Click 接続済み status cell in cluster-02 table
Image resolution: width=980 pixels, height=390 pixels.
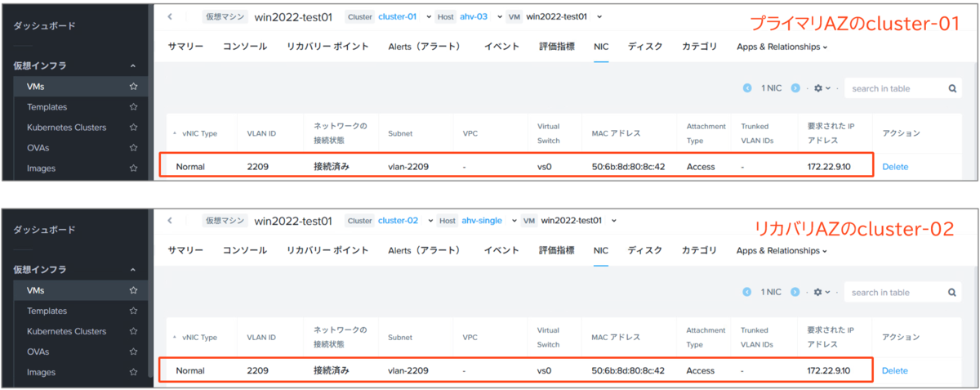click(331, 370)
